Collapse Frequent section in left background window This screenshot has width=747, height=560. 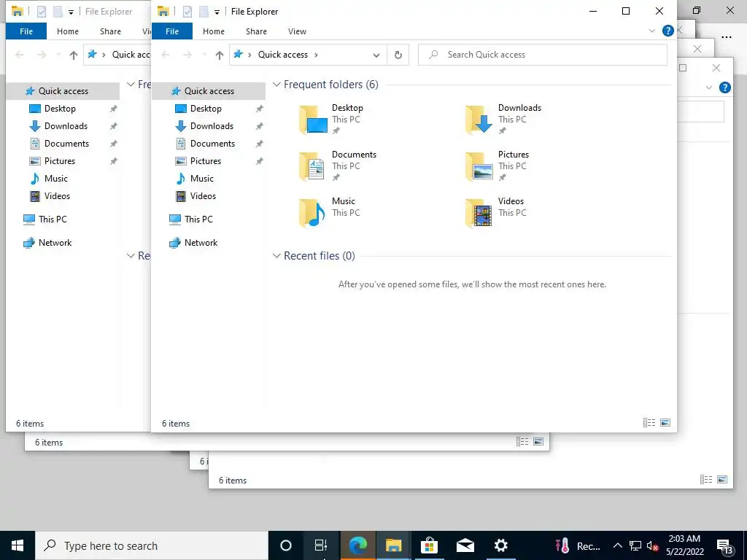(131, 85)
